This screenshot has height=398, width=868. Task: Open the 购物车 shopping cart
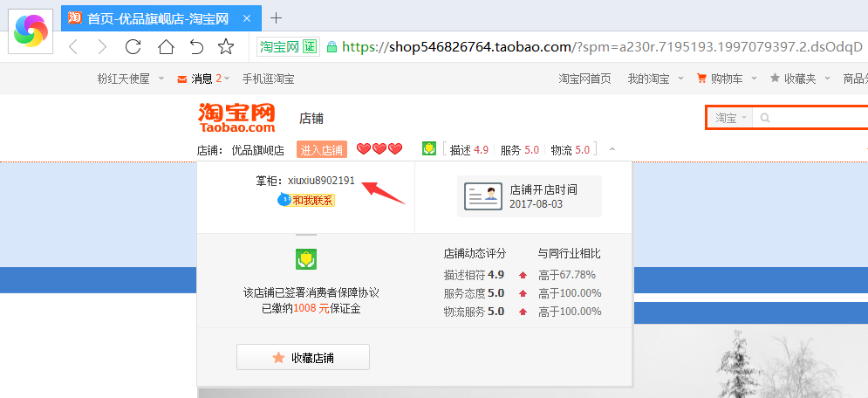coord(727,79)
